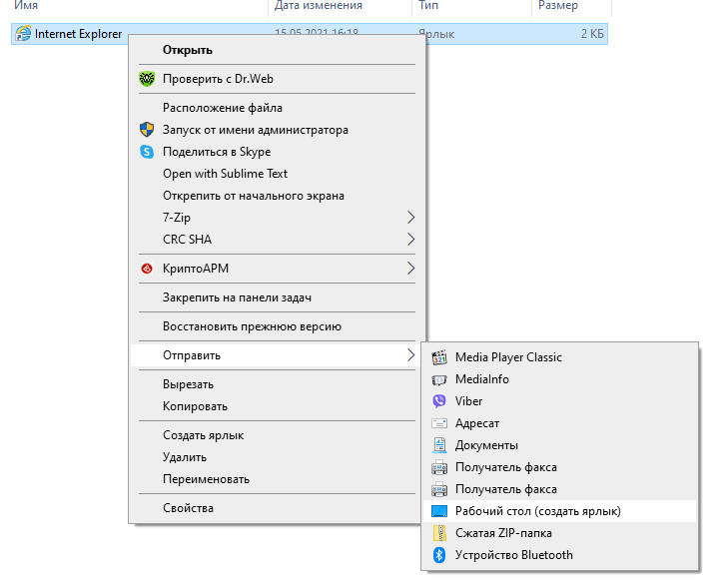Send to Сжатая ZIP-папка
This screenshot has width=720, height=588.
pyautogui.click(x=560, y=533)
